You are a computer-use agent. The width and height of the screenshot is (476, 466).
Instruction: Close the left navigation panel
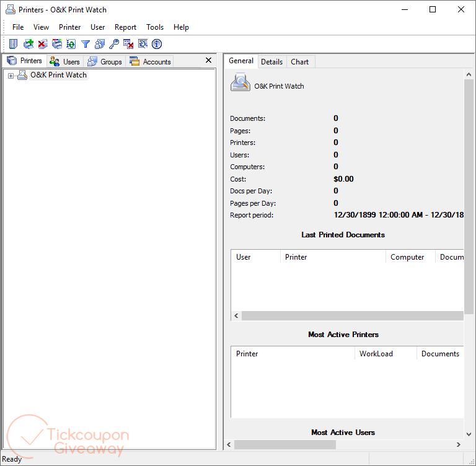coord(208,60)
